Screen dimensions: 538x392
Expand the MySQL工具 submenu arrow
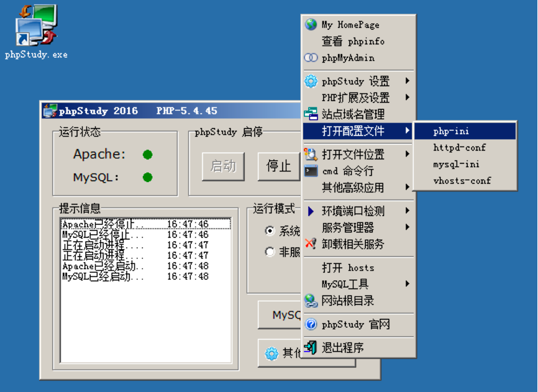tap(408, 284)
